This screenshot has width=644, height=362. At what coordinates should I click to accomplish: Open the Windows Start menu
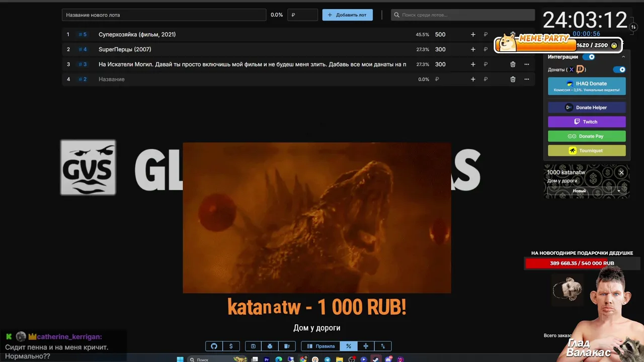pos(180,359)
